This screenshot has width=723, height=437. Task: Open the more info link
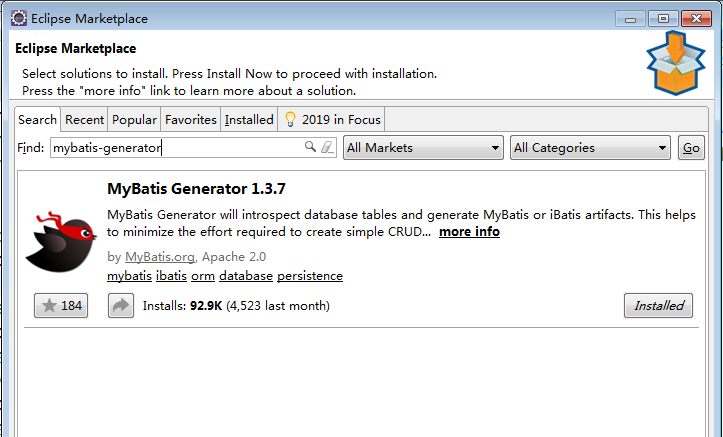pos(469,231)
